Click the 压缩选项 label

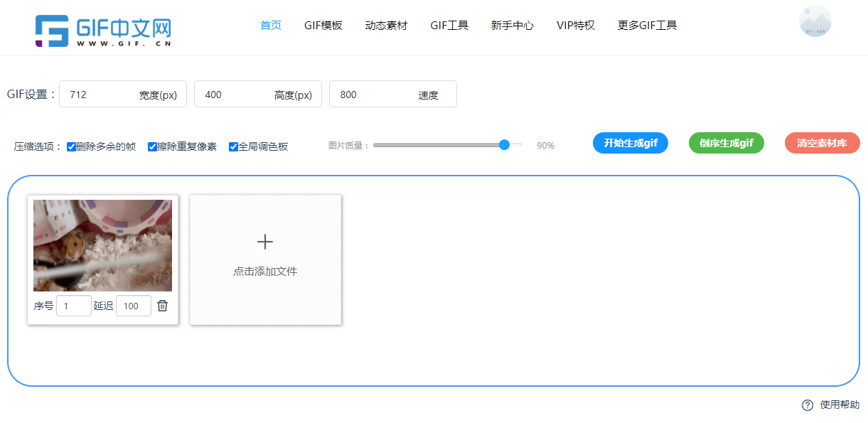pos(38,147)
